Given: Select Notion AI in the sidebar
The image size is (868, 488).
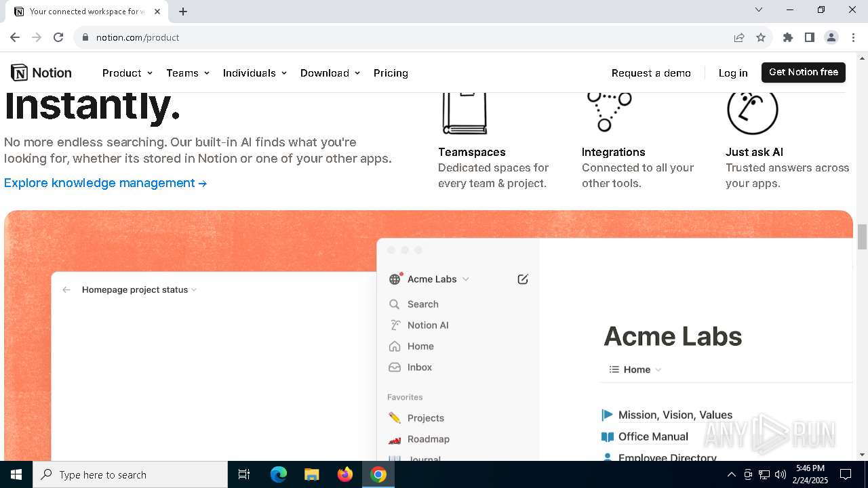Looking at the screenshot, I should click(x=428, y=325).
